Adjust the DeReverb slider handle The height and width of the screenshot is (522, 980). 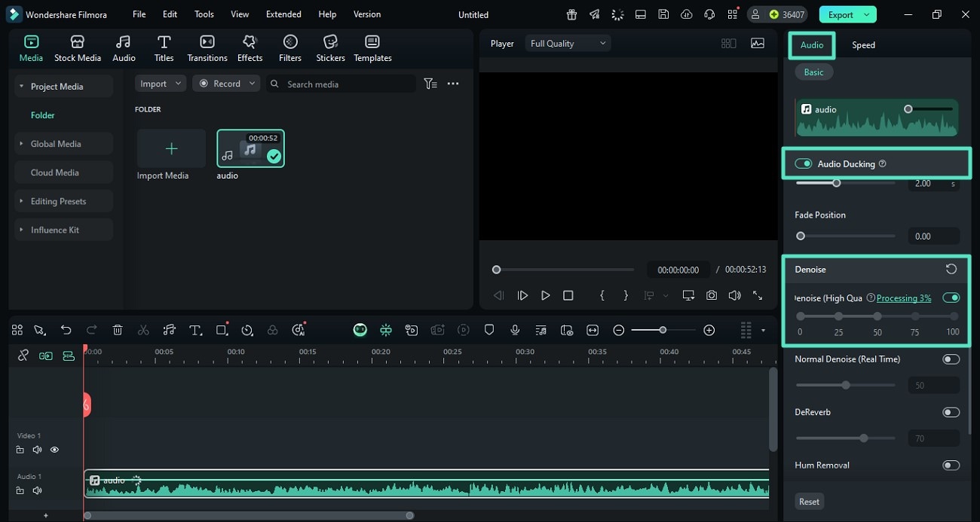pos(864,438)
